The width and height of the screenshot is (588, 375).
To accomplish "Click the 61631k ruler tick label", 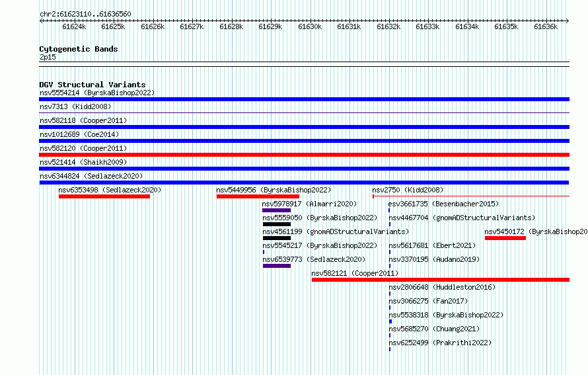I will 349,26.
